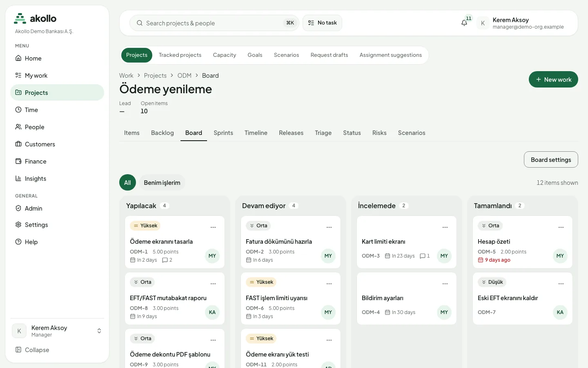Open the Risks tab
The image size is (588, 368).
coord(379,133)
